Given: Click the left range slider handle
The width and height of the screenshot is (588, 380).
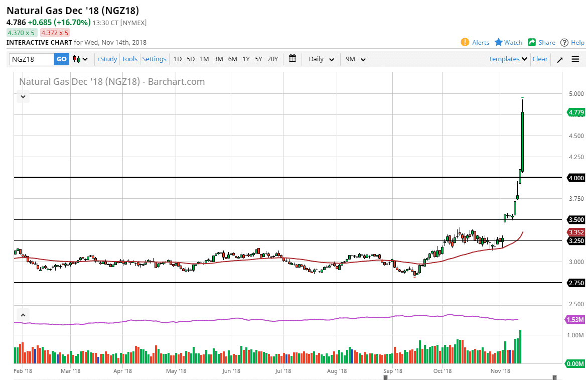Looking at the screenshot, I should [385, 377].
